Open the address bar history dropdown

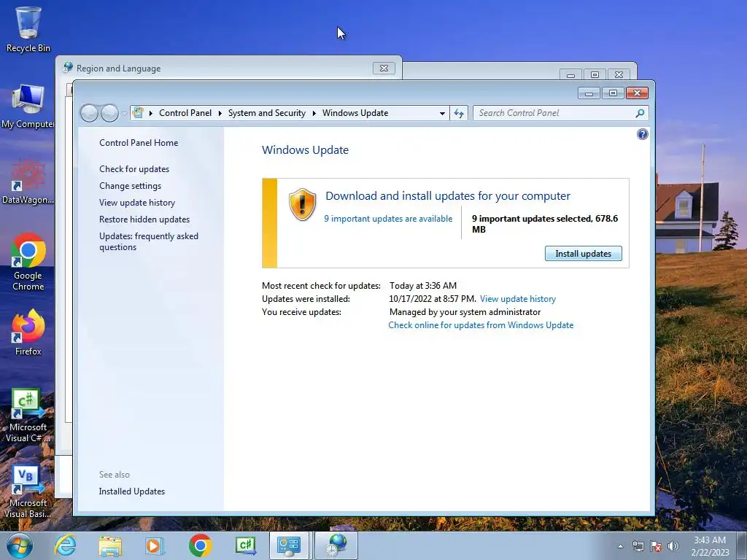coord(442,113)
